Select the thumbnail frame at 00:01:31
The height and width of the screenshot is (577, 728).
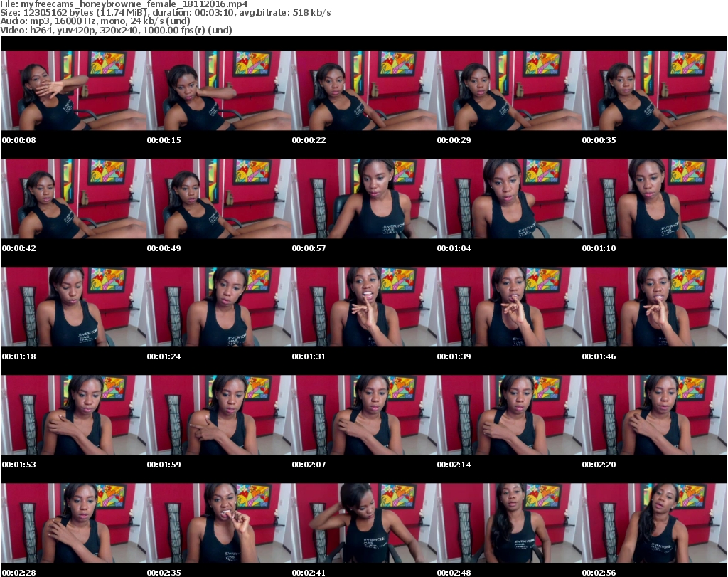364,307
